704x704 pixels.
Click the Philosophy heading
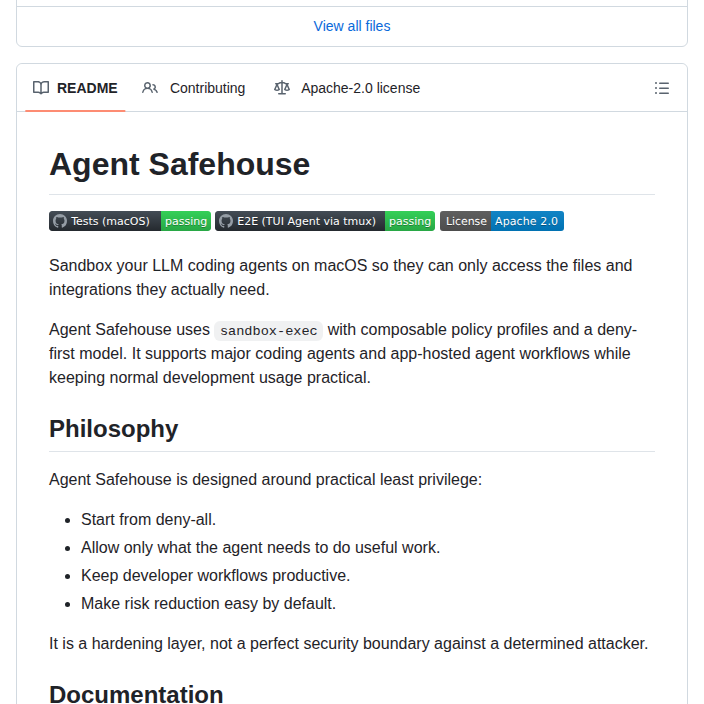(114, 429)
